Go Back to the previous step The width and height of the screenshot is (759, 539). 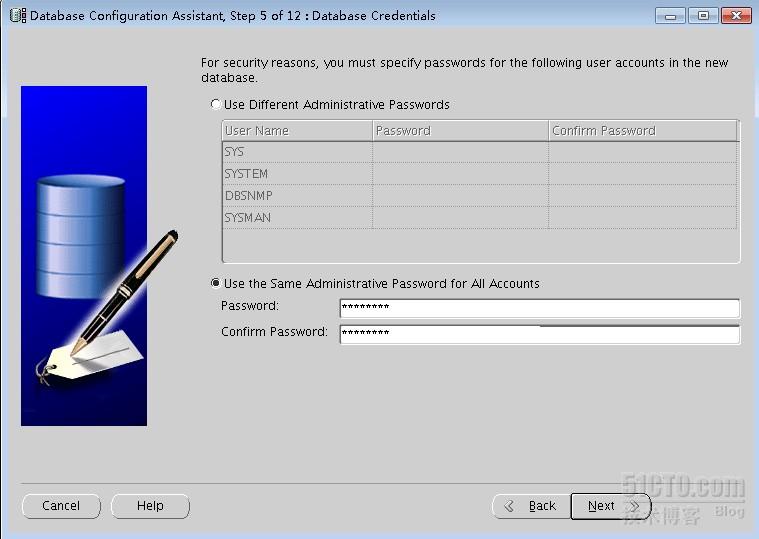[531, 506]
